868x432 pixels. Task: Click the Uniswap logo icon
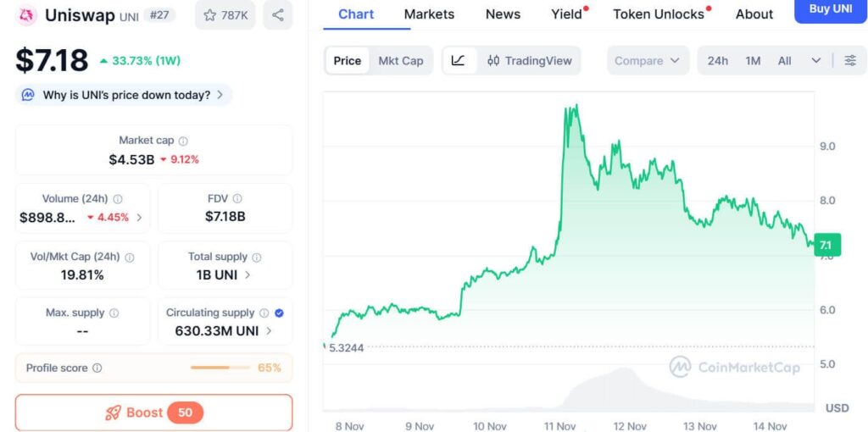point(27,15)
